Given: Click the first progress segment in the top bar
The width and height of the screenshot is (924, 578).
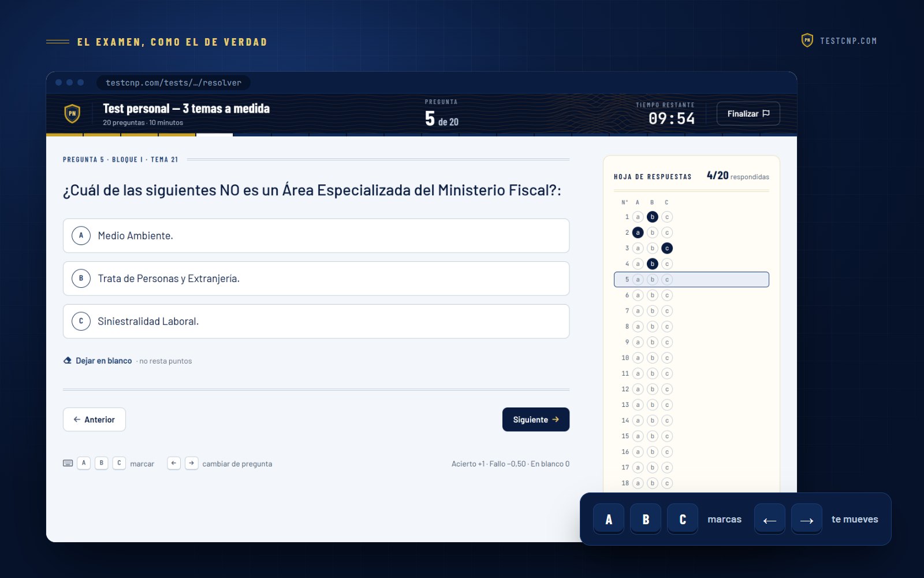Looking at the screenshot, I should [64, 135].
